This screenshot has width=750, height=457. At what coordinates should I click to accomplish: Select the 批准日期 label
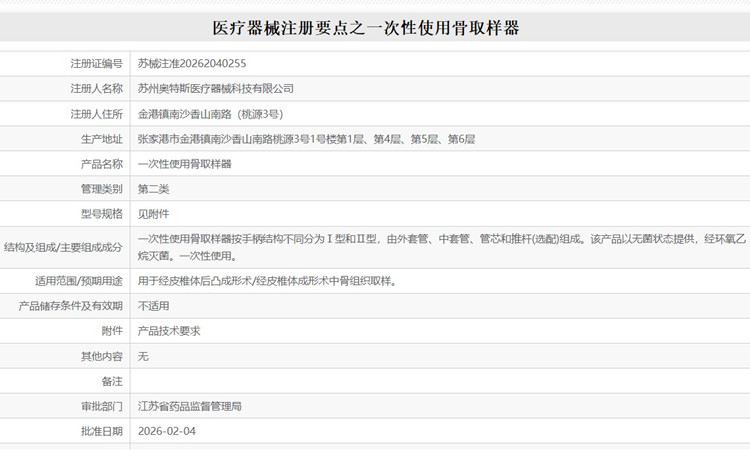[x=102, y=431]
